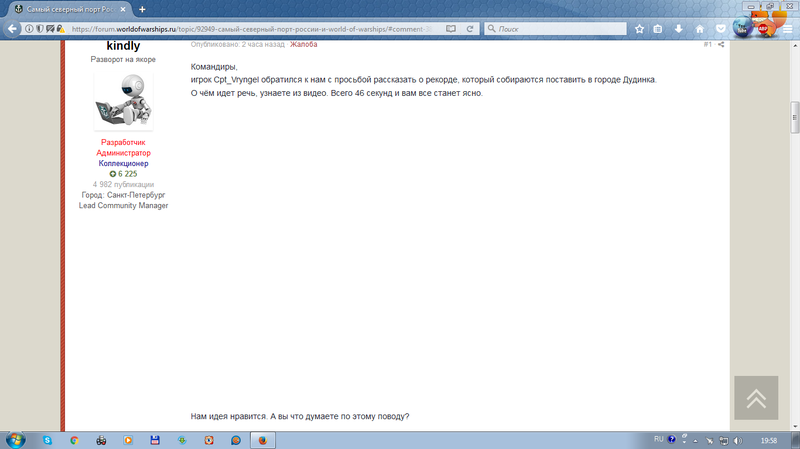Click the scroll-to-top double chevron button
This screenshot has height=449, width=800.
tap(756, 398)
